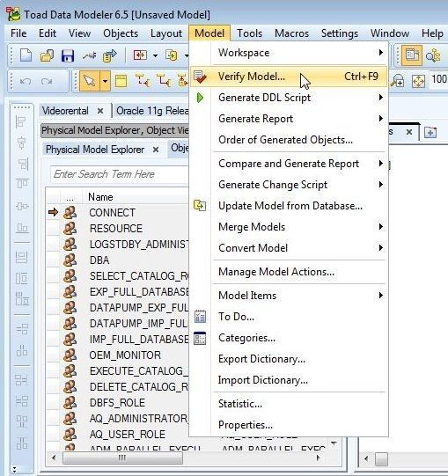Close the Physical Model Explorer tab
448x476 pixels.
[156, 150]
